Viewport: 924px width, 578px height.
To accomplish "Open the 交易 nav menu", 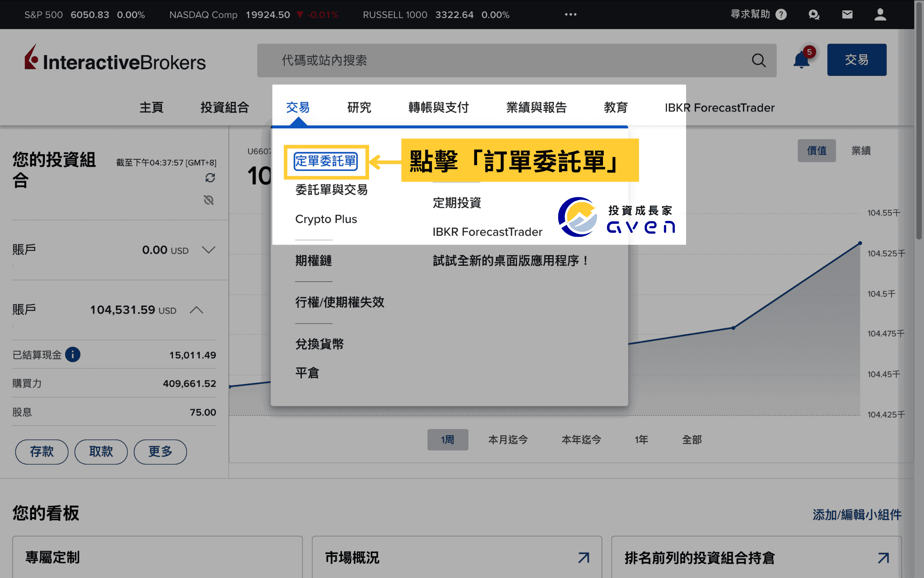I will (x=297, y=107).
